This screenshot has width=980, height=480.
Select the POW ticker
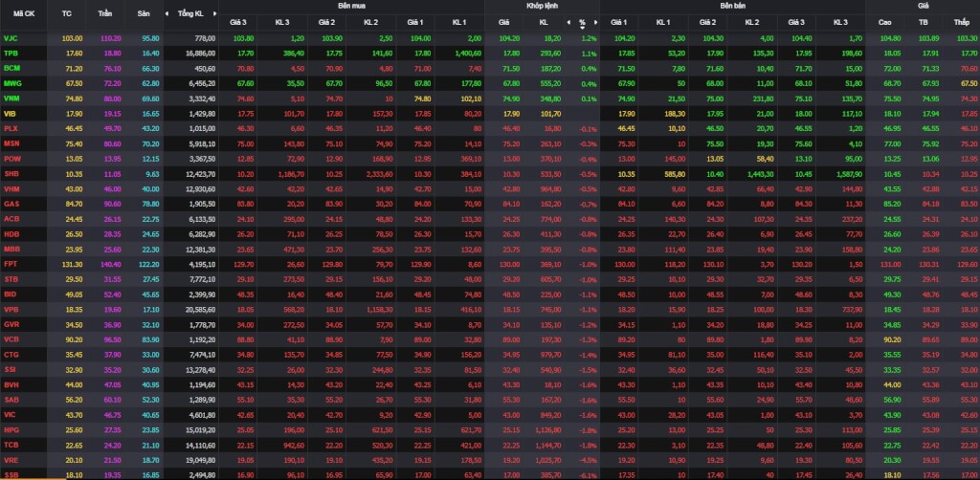(11, 158)
